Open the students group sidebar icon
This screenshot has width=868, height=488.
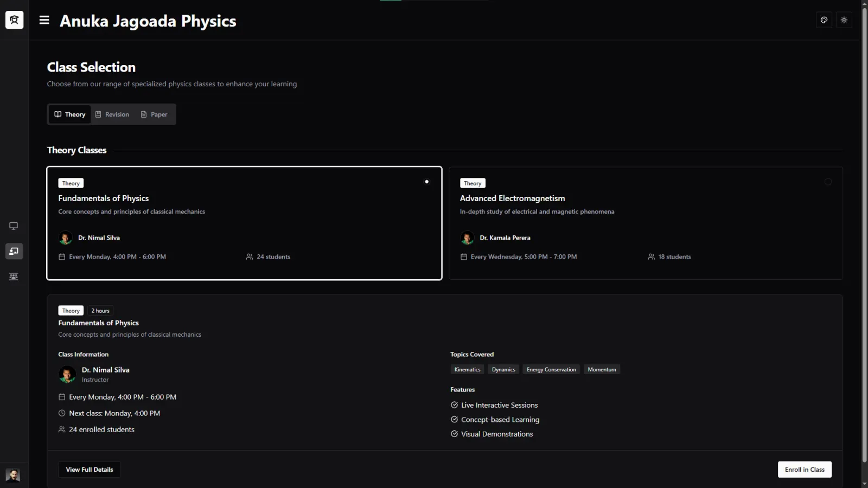point(14,277)
